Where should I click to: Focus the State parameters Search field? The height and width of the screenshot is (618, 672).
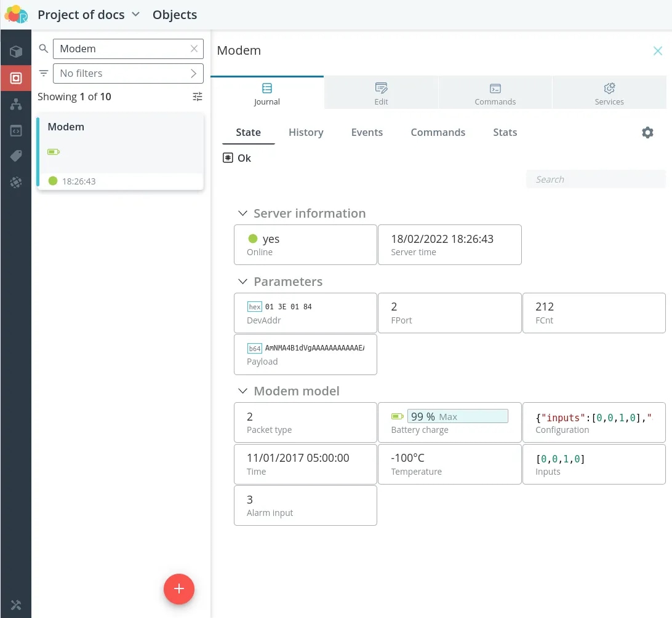[596, 179]
